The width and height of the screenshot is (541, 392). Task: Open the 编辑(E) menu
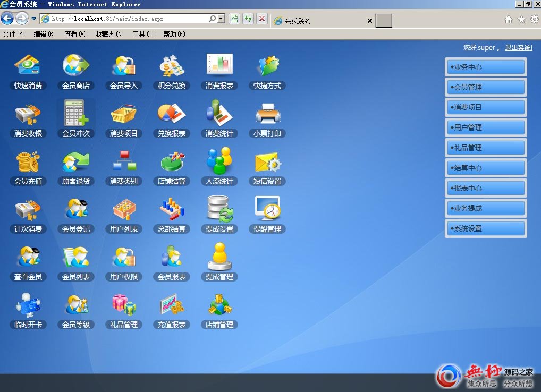coord(45,34)
